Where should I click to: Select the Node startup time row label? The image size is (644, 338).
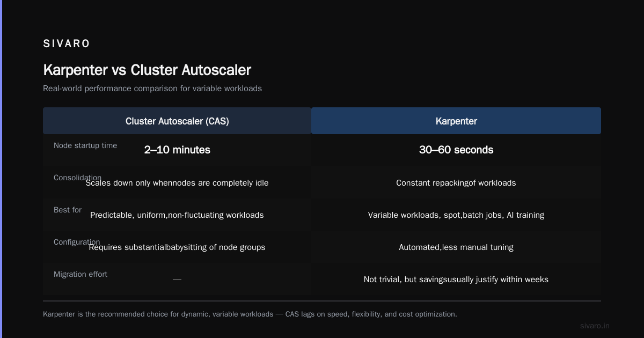(85, 145)
